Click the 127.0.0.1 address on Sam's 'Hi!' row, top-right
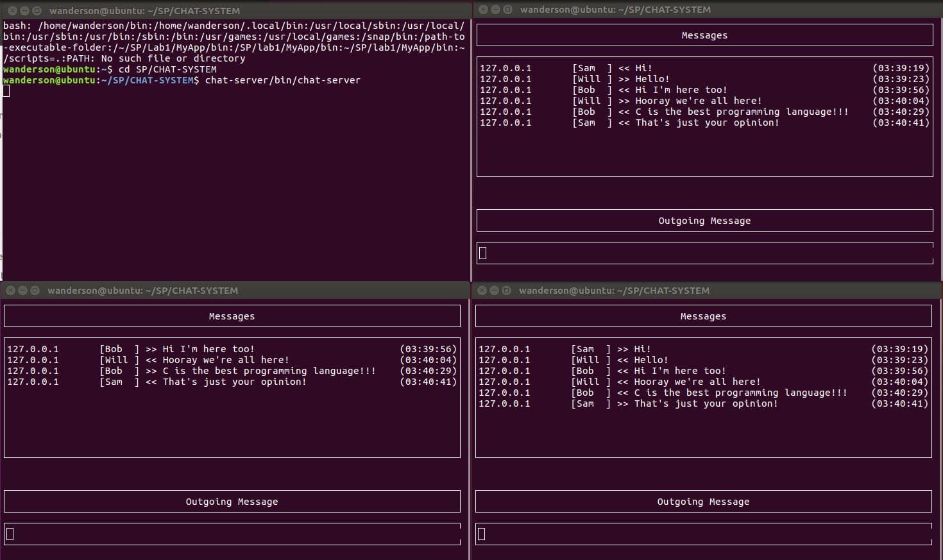 pos(505,68)
